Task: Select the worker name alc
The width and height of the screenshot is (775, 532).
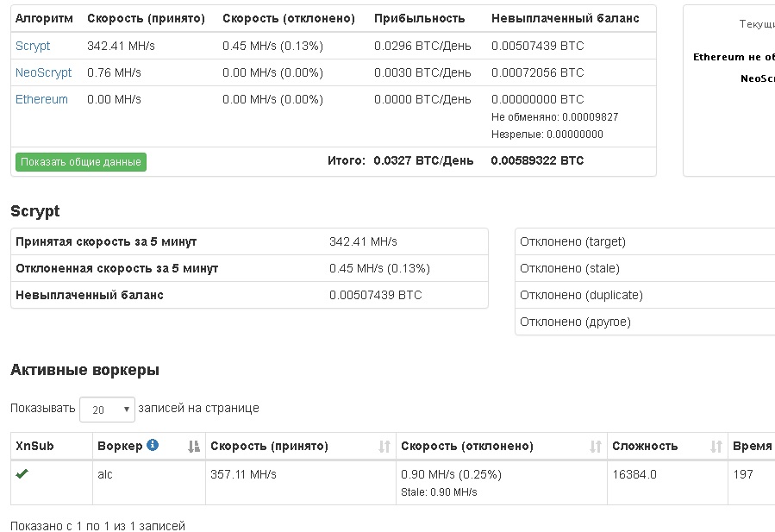Action: [x=105, y=474]
